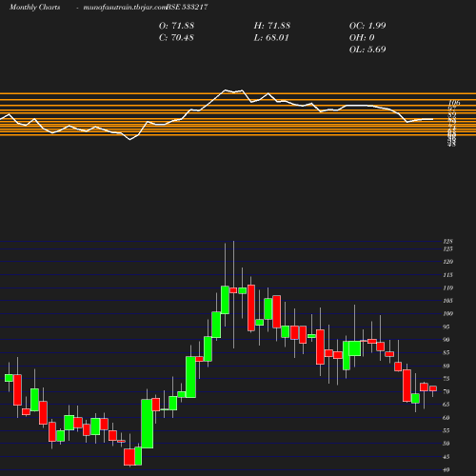Click the 55 price axis label
Image resolution: width=476 pixels, height=476 pixels.
tap(446, 430)
